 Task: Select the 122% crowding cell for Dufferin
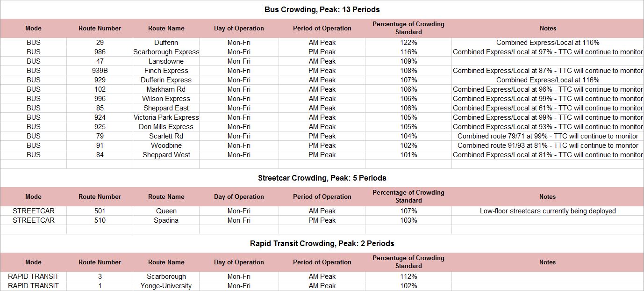pos(408,43)
